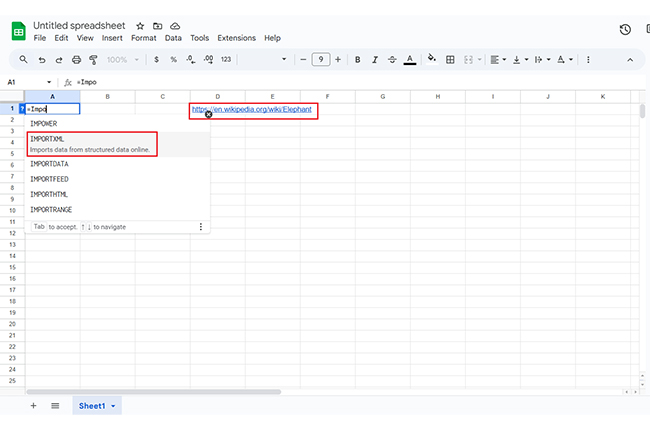Open the fill color picker

(x=431, y=60)
